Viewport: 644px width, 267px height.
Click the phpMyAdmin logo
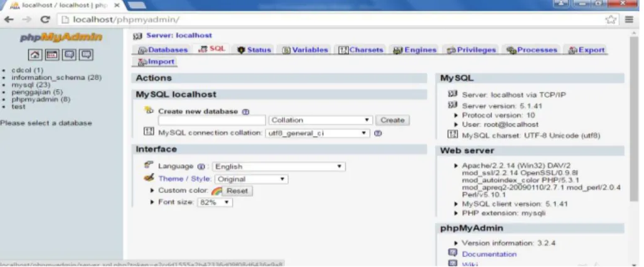pyautogui.click(x=61, y=38)
